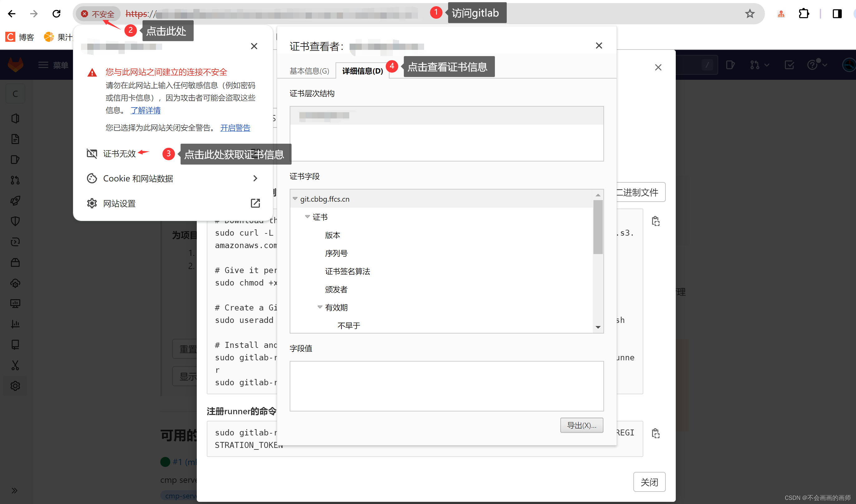Collapse the 证书 tree node
This screenshot has width=856, height=504.
point(307,216)
